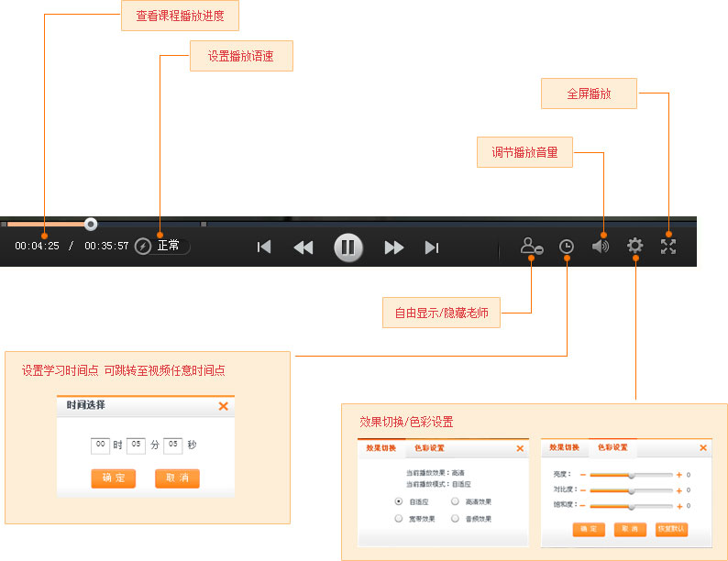Image resolution: width=728 pixels, height=561 pixels.
Task: Open the settings gear icon
Action: point(635,246)
